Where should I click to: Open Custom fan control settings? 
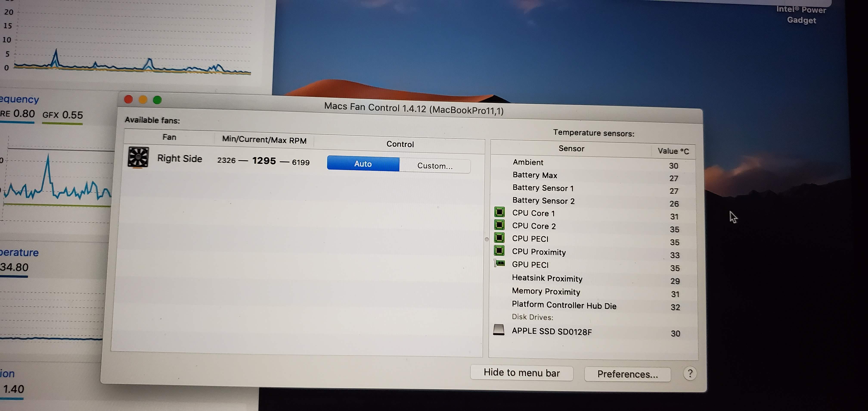[x=435, y=166]
